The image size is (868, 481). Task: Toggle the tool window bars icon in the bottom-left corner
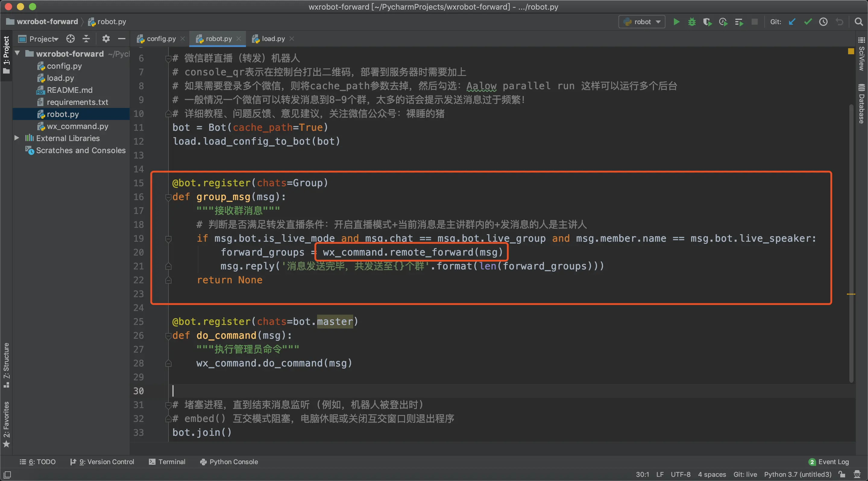tap(7, 474)
